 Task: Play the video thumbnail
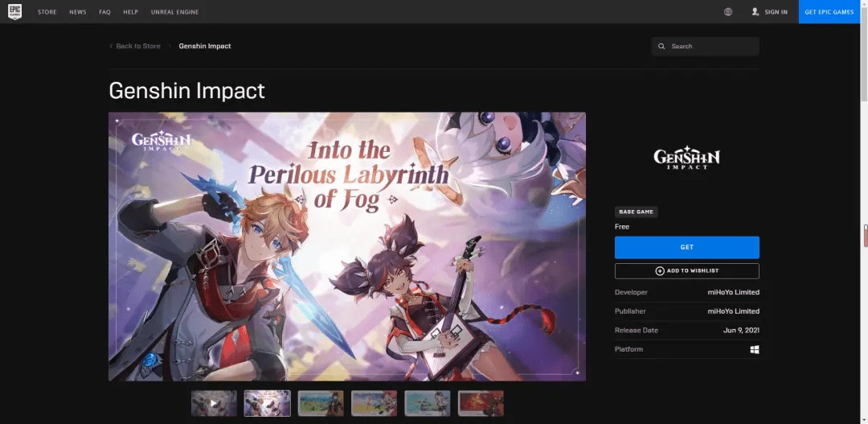pyautogui.click(x=215, y=404)
